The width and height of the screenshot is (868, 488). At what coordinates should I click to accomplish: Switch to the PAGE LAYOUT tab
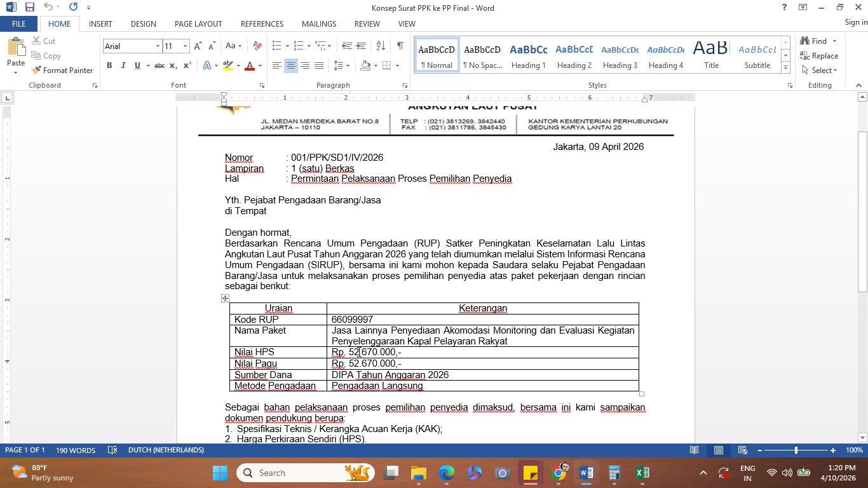click(x=198, y=24)
